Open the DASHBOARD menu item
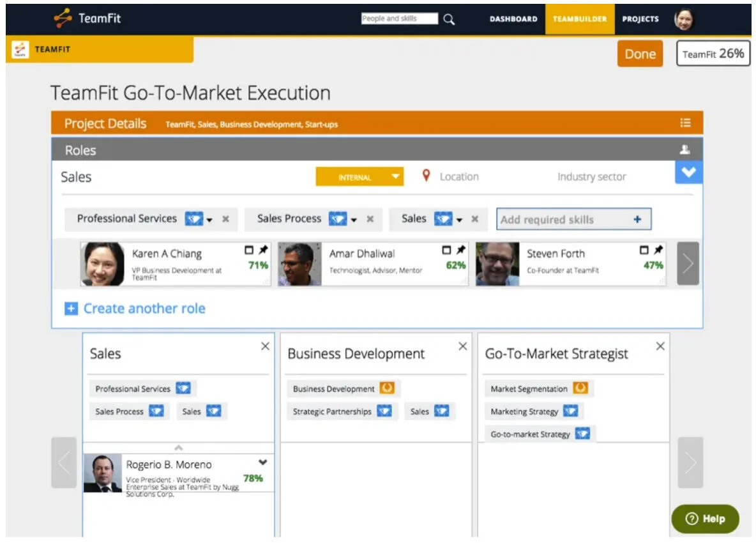The width and height of the screenshot is (756, 543). (x=513, y=19)
